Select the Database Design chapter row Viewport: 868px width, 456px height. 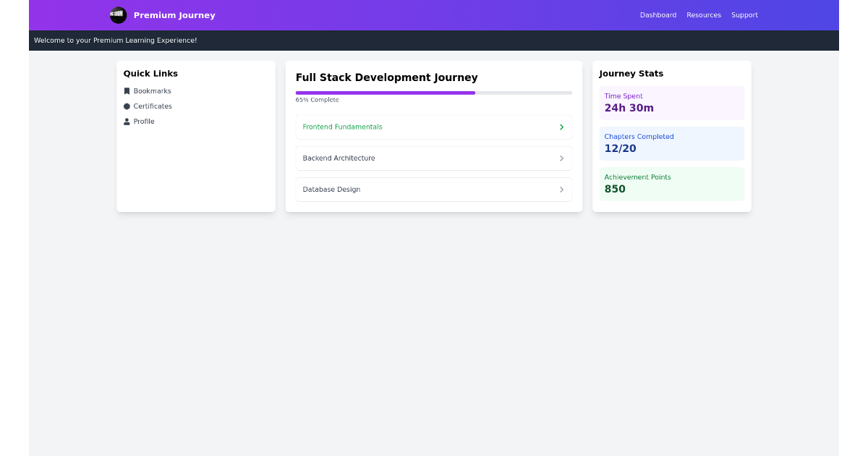[433, 189]
